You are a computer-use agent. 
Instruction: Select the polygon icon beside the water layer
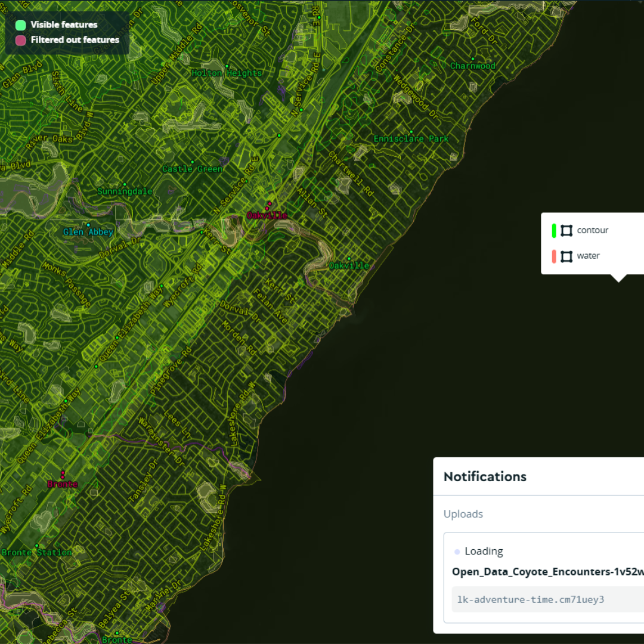coord(566,256)
